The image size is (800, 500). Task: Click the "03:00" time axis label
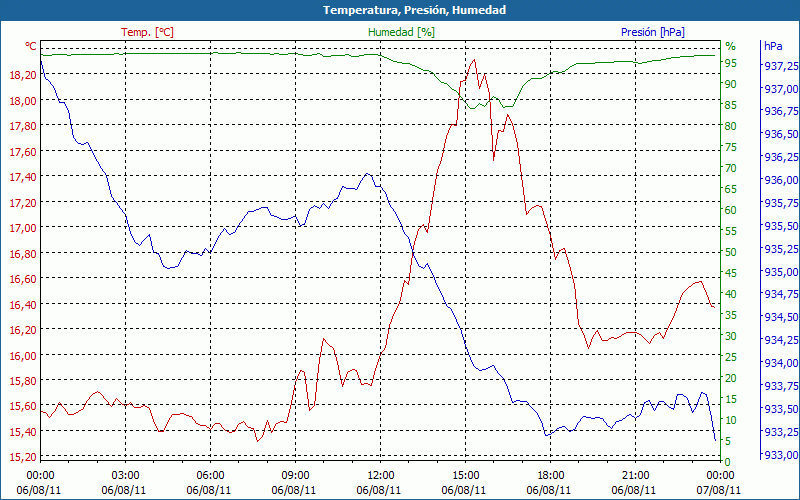point(125,476)
